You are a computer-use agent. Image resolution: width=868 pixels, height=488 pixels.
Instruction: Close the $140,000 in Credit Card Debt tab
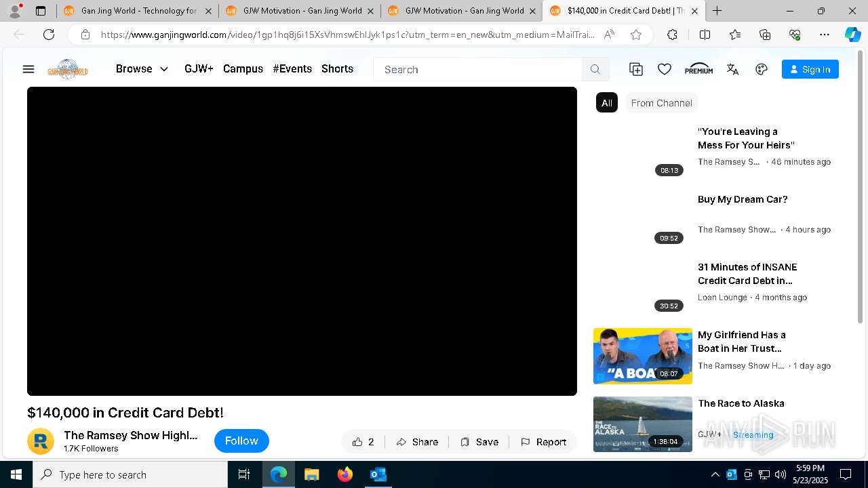(x=694, y=11)
